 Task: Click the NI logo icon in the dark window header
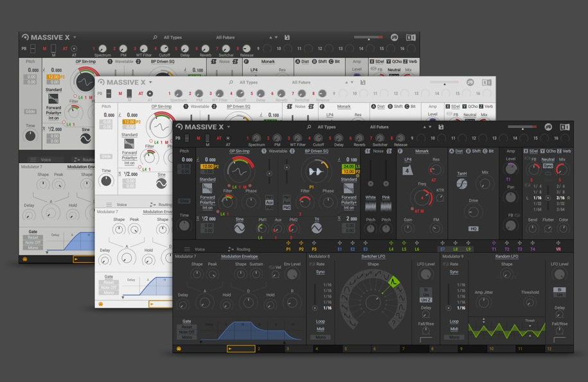(548, 127)
